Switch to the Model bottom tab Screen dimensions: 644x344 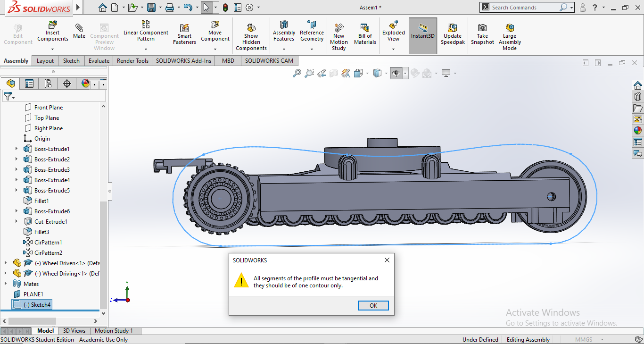[x=46, y=331]
